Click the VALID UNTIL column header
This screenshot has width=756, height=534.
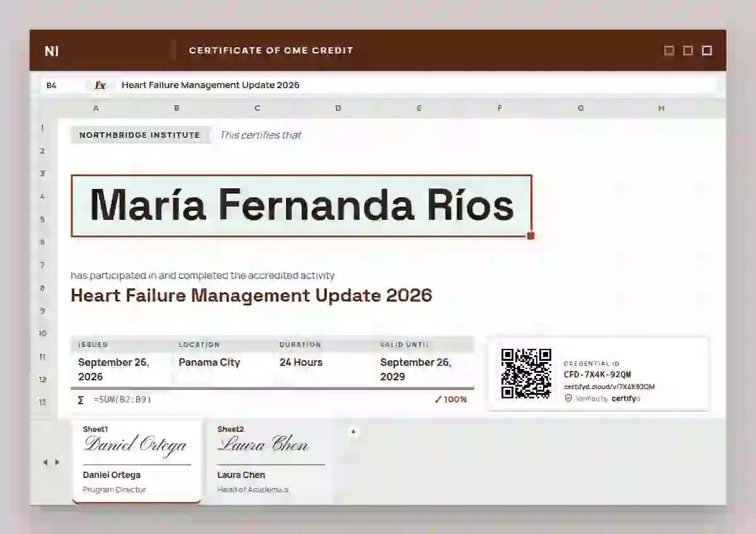pyautogui.click(x=404, y=344)
